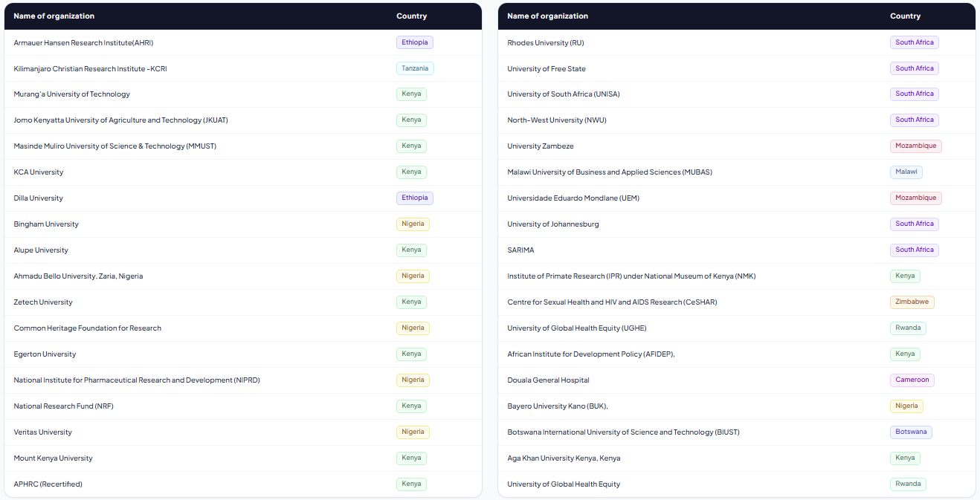Click Mozambique badge beside University Zambeze
Viewport: 980px width, 500px height.
(916, 146)
